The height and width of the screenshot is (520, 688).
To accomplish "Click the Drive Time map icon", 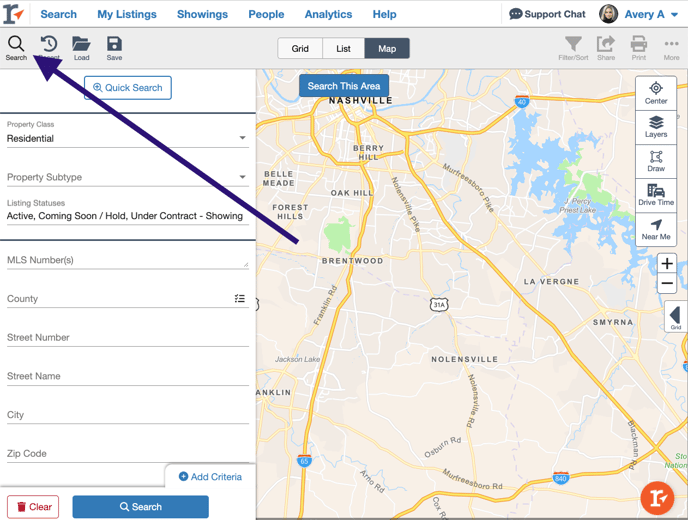I will coord(656,195).
